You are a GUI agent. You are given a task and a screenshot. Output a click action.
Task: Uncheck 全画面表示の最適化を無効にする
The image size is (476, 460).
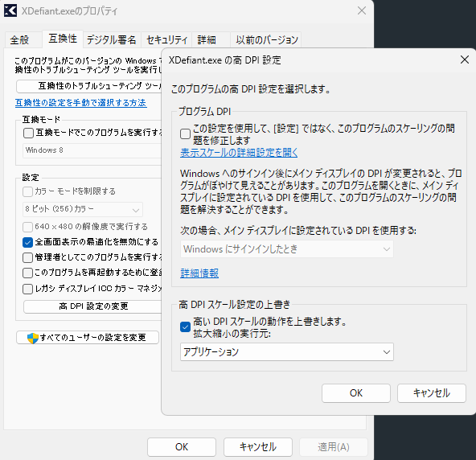pyautogui.click(x=27, y=242)
